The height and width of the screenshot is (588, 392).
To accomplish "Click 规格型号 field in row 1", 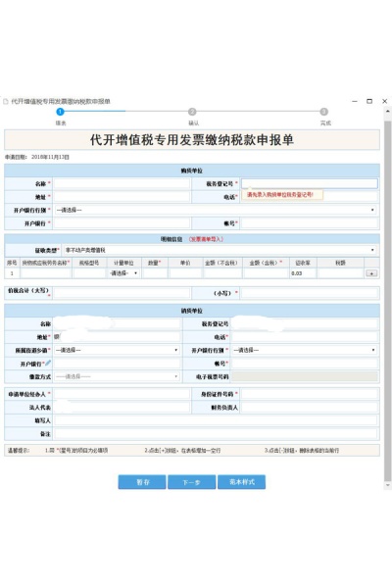I will 89,273.
